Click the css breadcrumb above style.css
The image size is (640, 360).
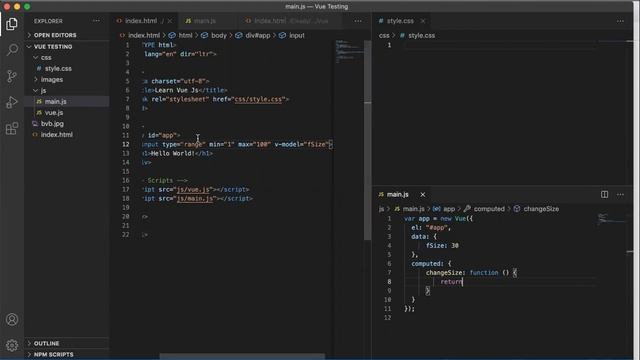click(x=384, y=36)
